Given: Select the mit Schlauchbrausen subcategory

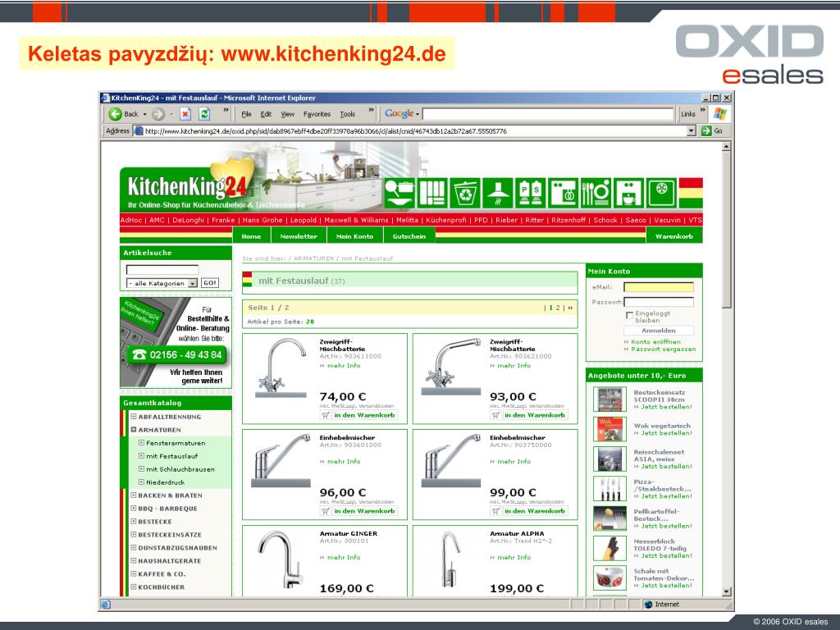Looking at the screenshot, I should tap(180, 469).
